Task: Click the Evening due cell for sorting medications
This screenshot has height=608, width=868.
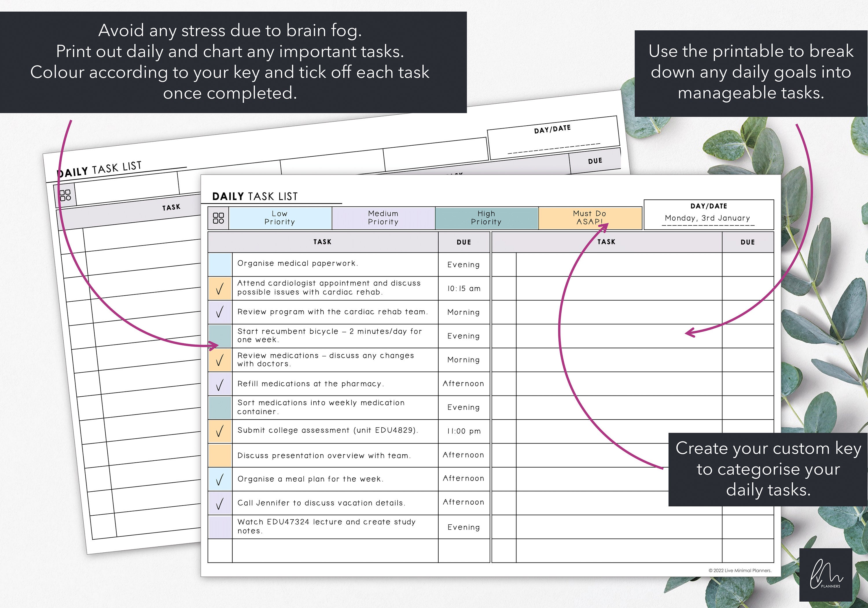Action: [x=464, y=407]
